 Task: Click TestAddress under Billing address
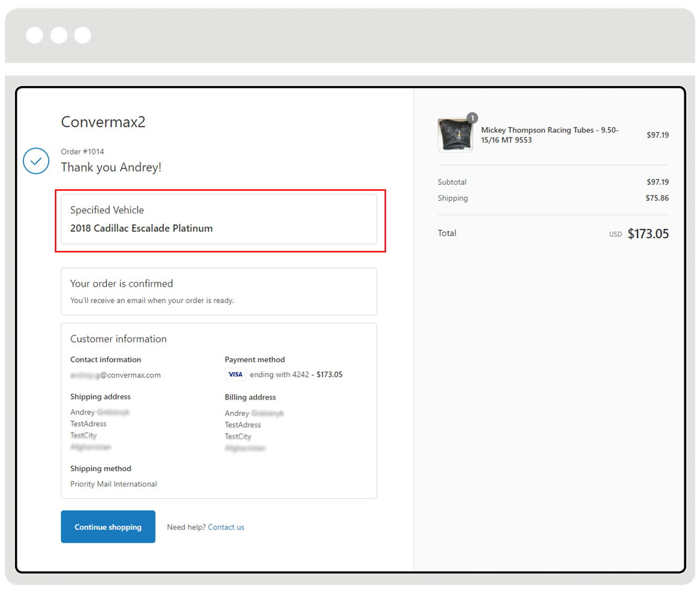point(243,425)
